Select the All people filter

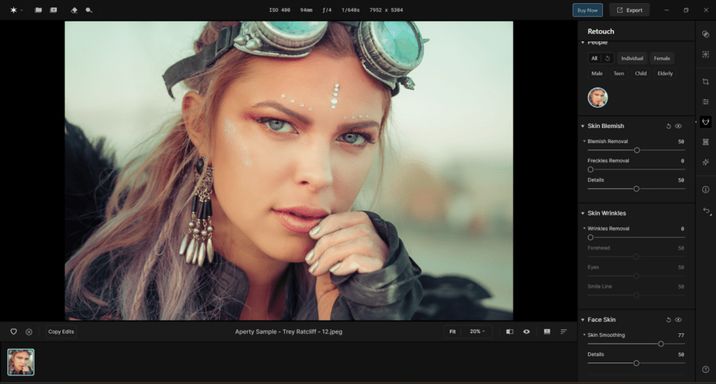coord(594,58)
